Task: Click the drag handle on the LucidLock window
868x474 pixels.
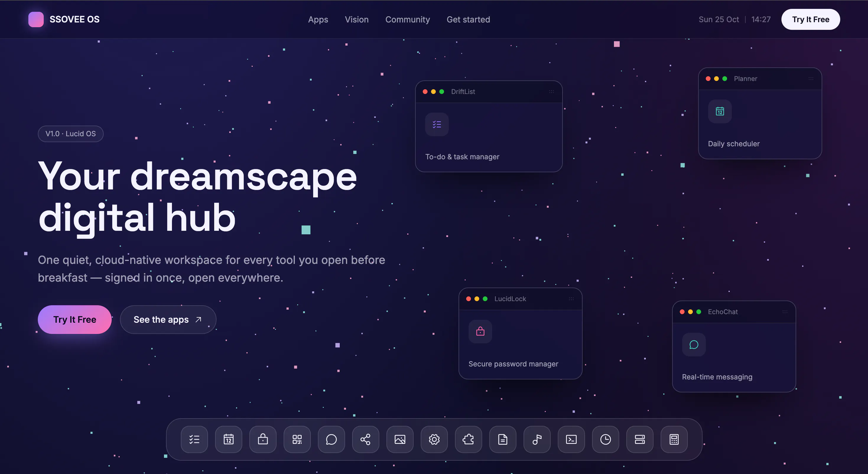Action: (571, 299)
